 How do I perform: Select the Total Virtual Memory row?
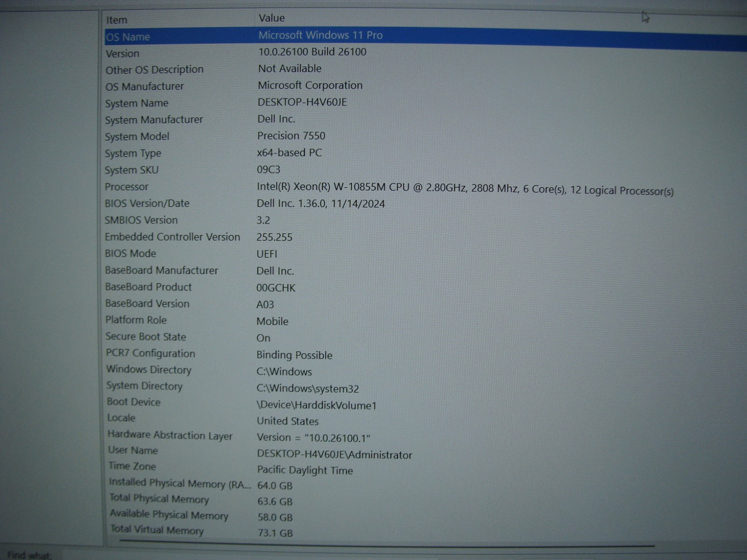pos(157,530)
